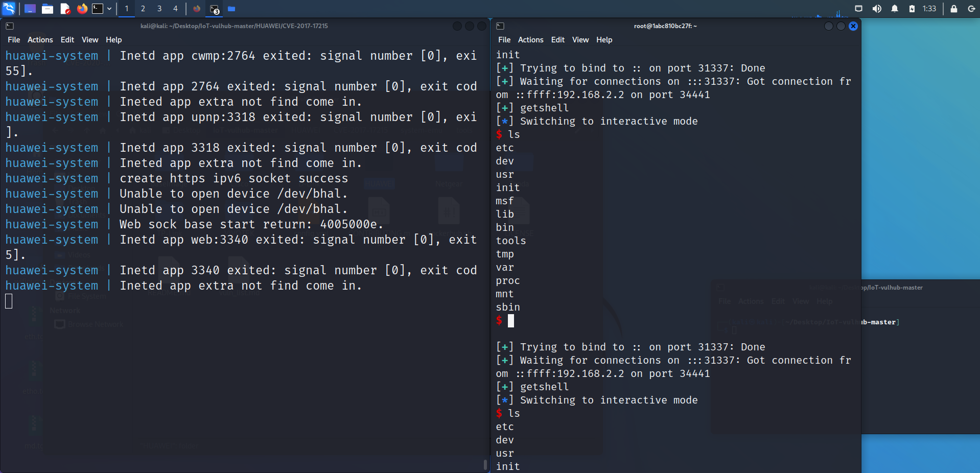Viewport: 980px width, 473px height.
Task: Click the lock screen padlock icon
Action: (x=954, y=9)
